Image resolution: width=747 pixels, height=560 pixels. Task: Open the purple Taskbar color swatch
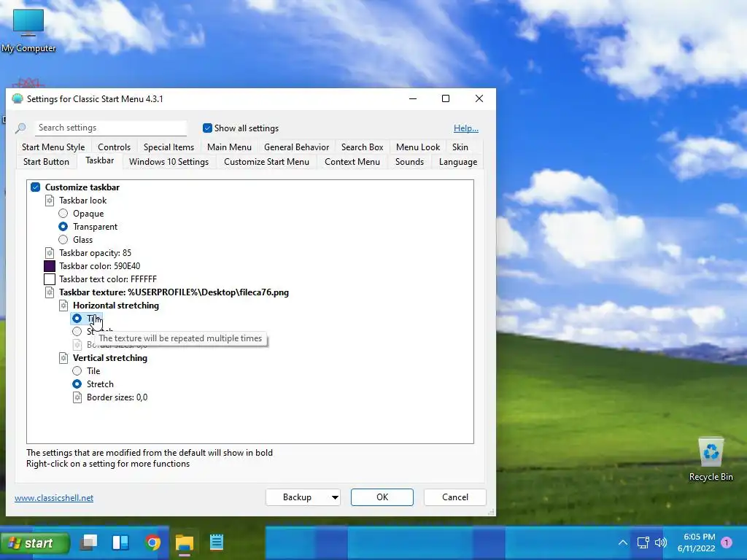50,265
